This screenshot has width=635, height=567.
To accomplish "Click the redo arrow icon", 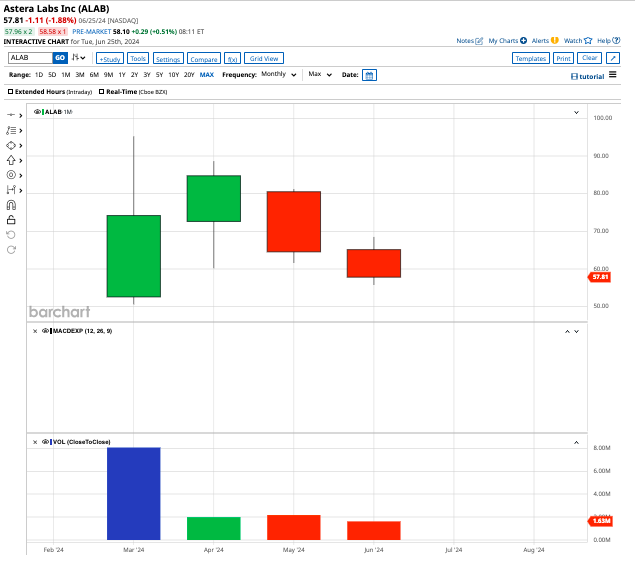I will click(11, 248).
